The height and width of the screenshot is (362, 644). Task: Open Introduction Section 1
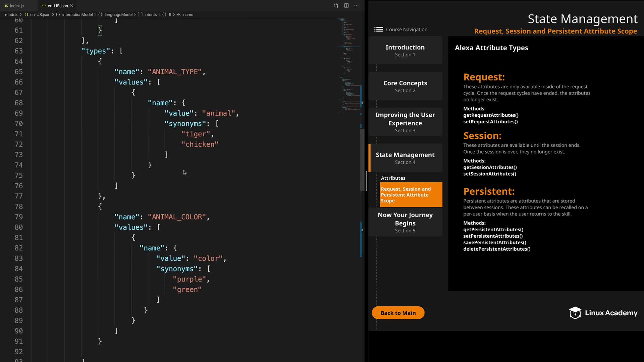pos(405,51)
